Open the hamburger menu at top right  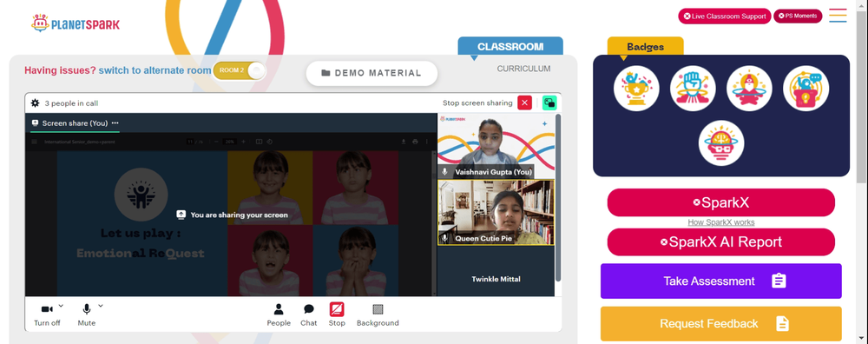pos(838,16)
